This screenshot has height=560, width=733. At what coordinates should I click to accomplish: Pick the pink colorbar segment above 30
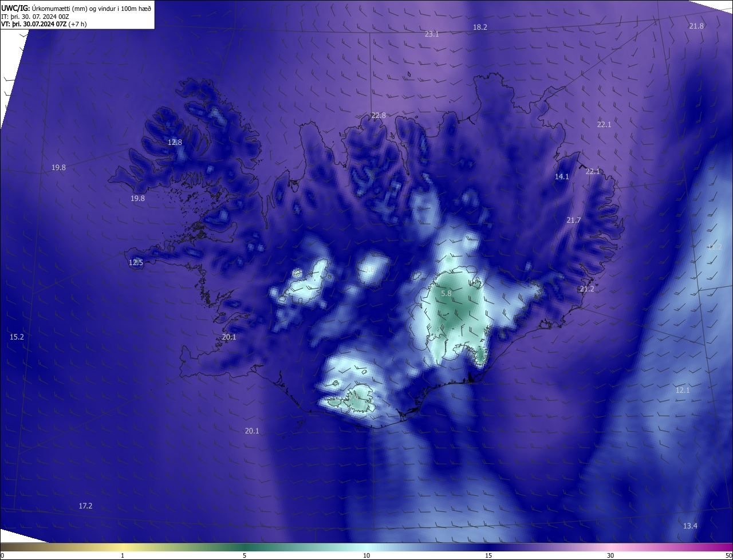610,547
